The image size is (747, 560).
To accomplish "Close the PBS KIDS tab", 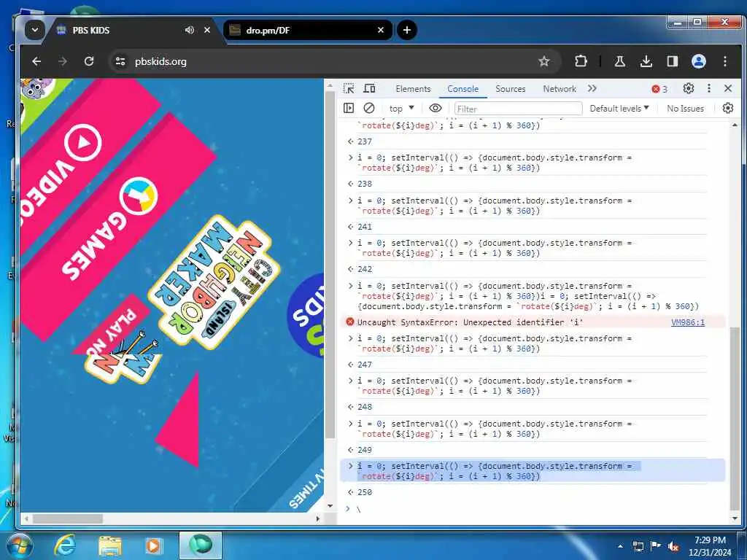I will (207, 30).
